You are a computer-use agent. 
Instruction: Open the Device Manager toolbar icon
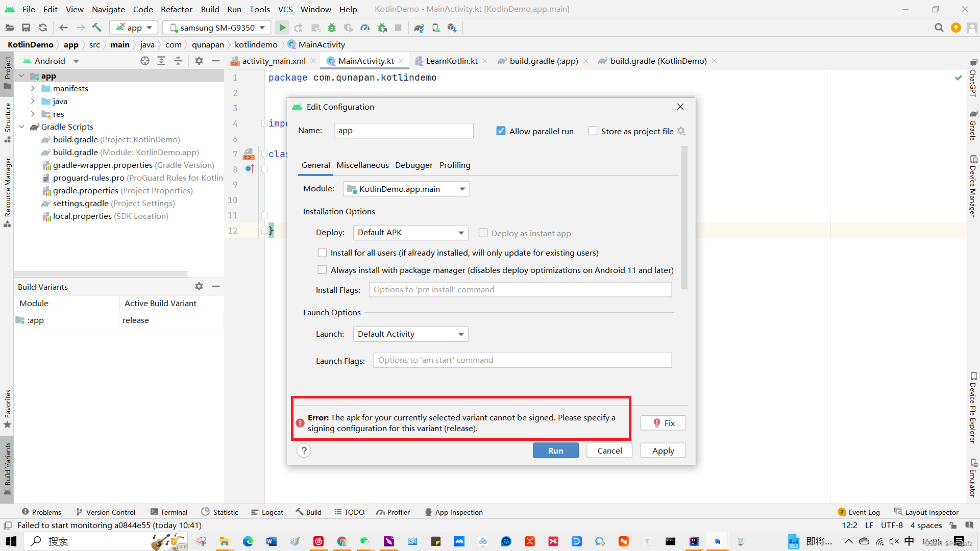(x=436, y=28)
